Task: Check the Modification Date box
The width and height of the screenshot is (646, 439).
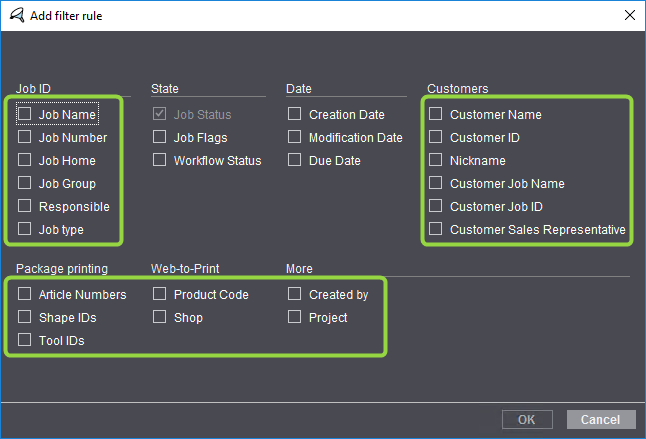Action: (295, 137)
